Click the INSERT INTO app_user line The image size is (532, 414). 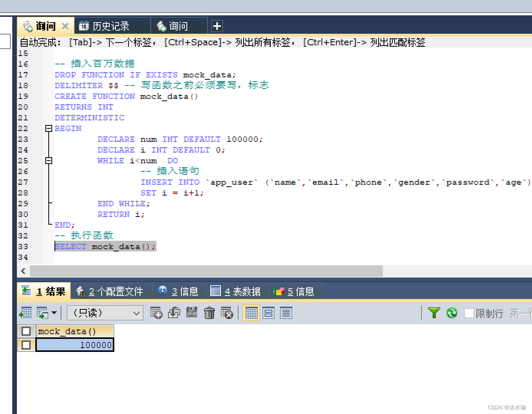click(335, 182)
